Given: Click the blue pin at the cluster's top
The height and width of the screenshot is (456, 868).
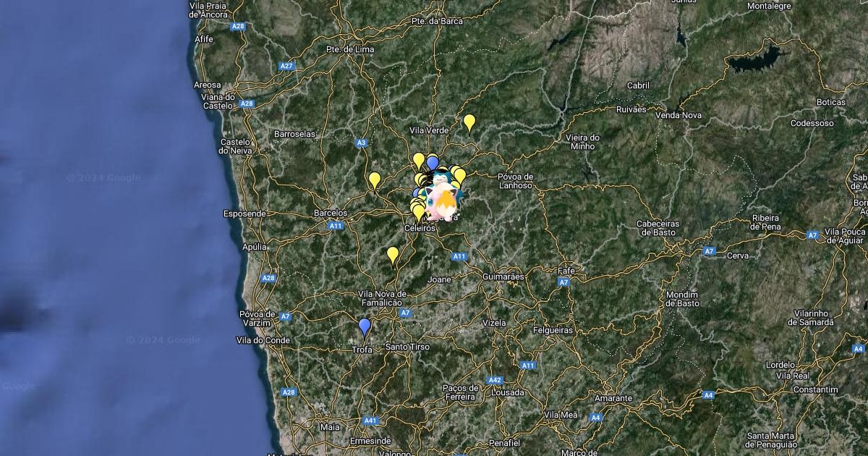Looking at the screenshot, I should point(433,162).
